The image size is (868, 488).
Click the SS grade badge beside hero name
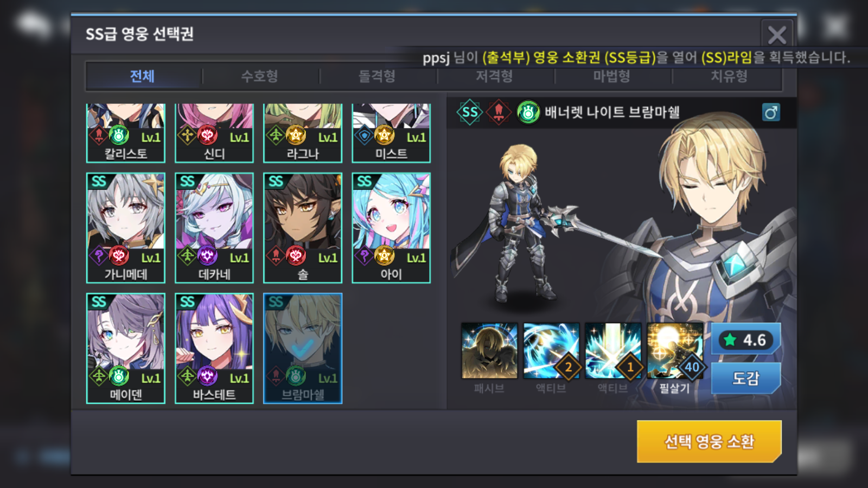point(470,112)
